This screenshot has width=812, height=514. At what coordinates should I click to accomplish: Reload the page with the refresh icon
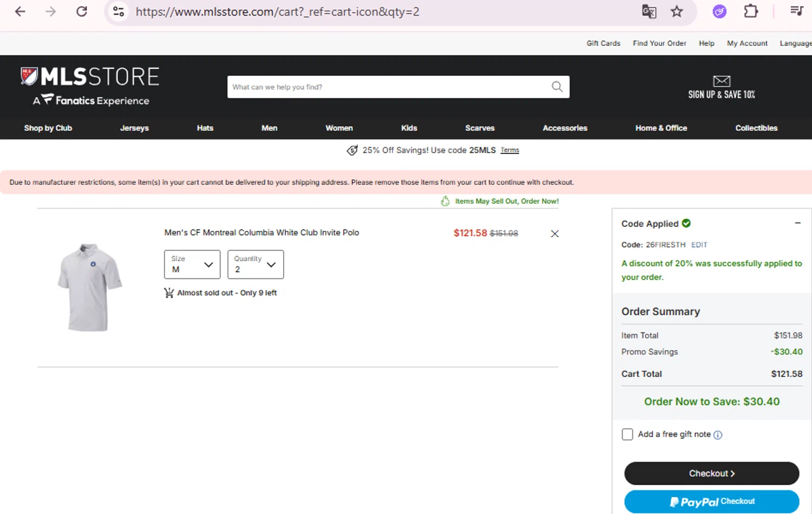point(82,11)
